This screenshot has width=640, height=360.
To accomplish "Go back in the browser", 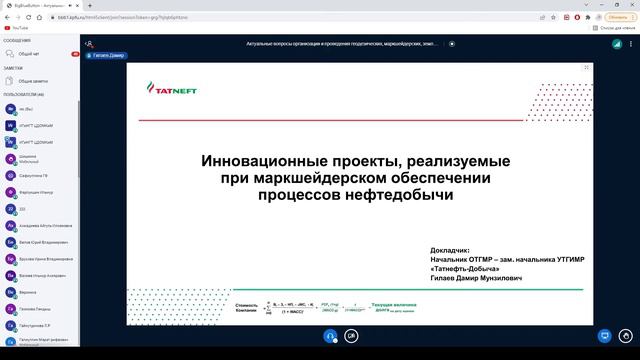I will pos(7,17).
